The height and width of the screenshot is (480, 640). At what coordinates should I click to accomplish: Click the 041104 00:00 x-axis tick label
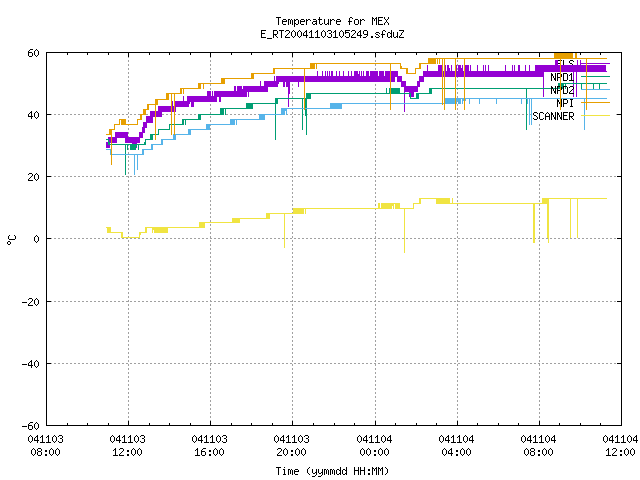[x=374, y=446]
